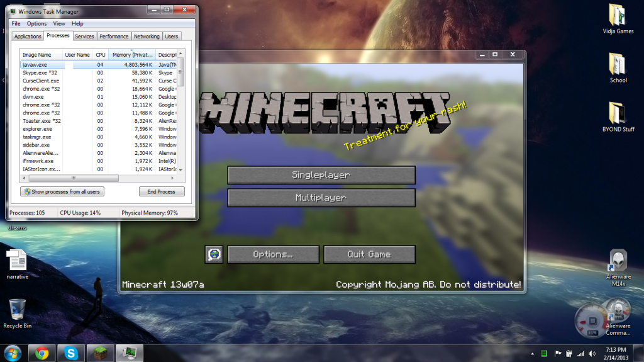Sort by Image Name column header
The width and height of the screenshot is (644, 362).
click(x=41, y=55)
